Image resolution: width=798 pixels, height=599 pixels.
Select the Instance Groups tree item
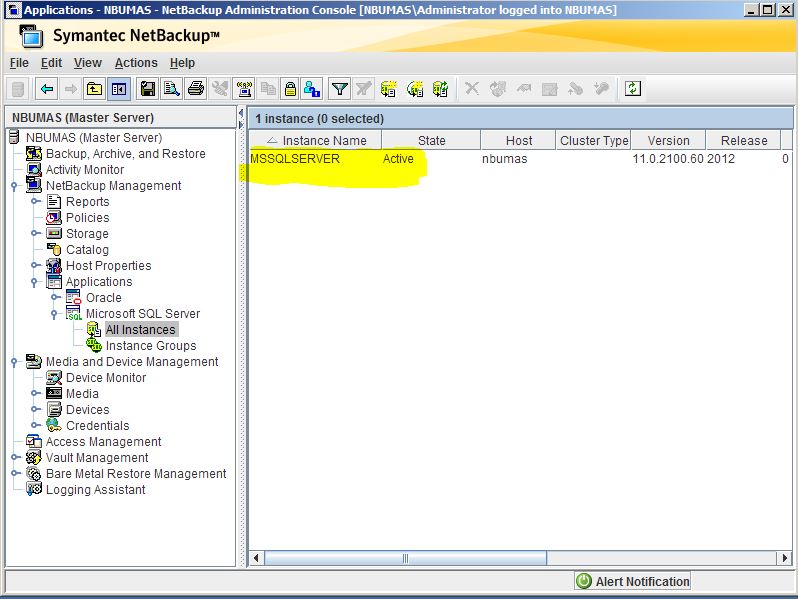pos(151,346)
